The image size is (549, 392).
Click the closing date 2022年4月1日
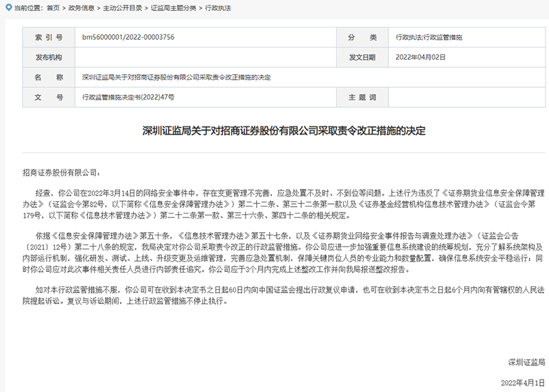tap(523, 383)
